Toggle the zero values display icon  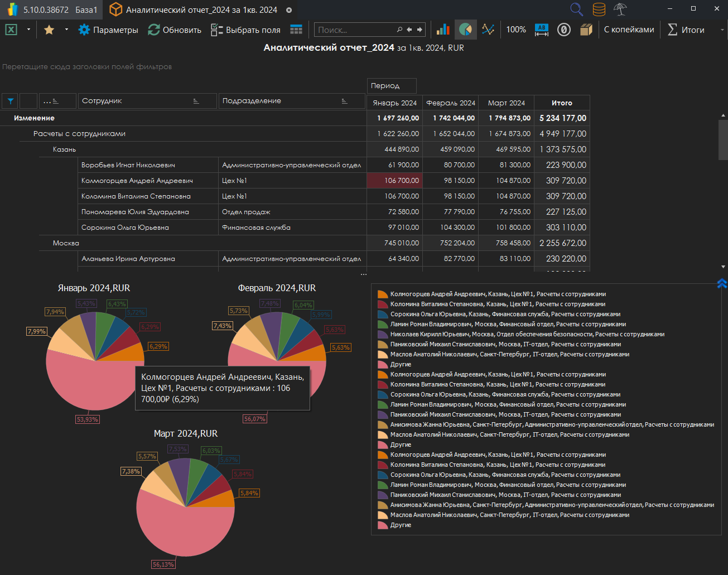click(563, 30)
